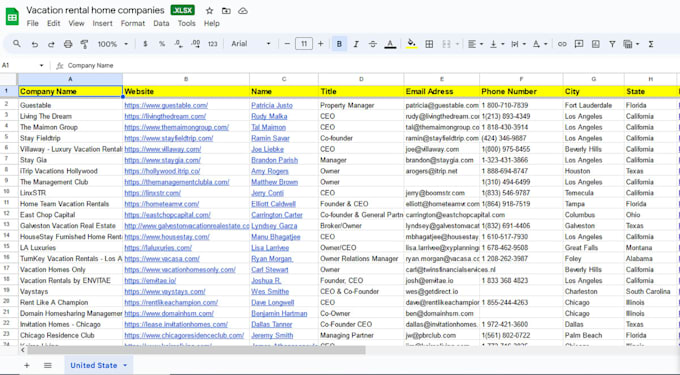Screen dimensions: 680x375
Task: Print the spreadsheet
Action: pos(68,44)
